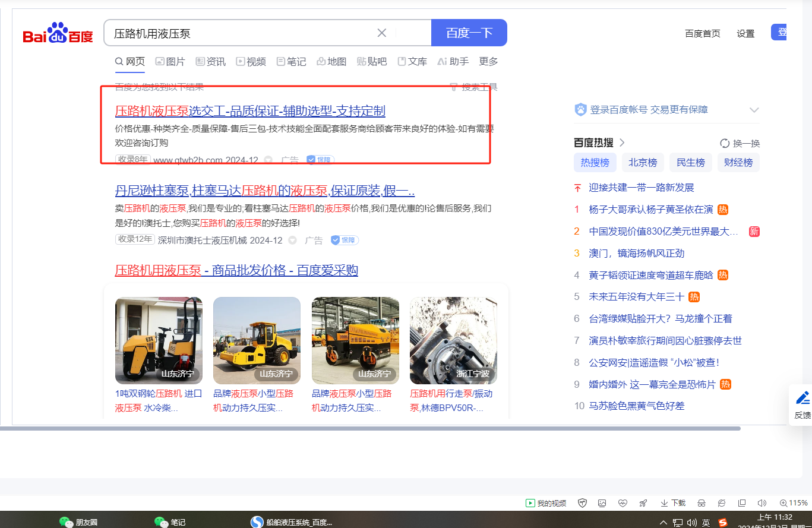Image resolution: width=812 pixels, height=528 pixels.
Task: Open hot search 澳门，镇海扬帆风正劲
Action: (637, 253)
